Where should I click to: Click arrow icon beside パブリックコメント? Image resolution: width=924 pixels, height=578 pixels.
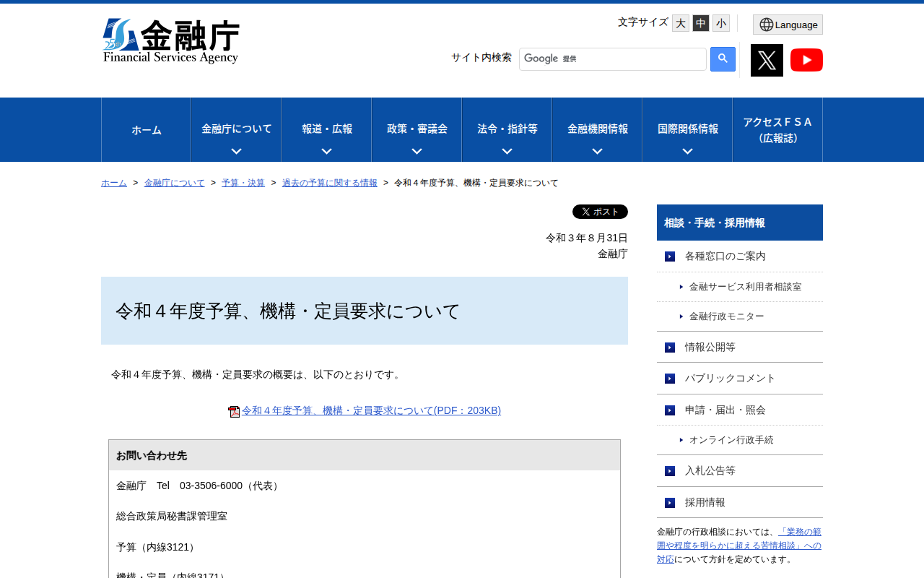670,379
